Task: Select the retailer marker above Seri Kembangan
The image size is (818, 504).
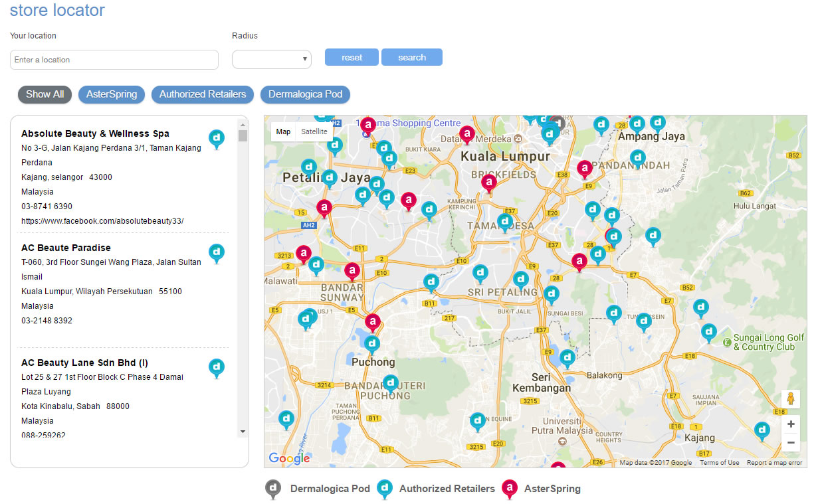Action: (567, 359)
